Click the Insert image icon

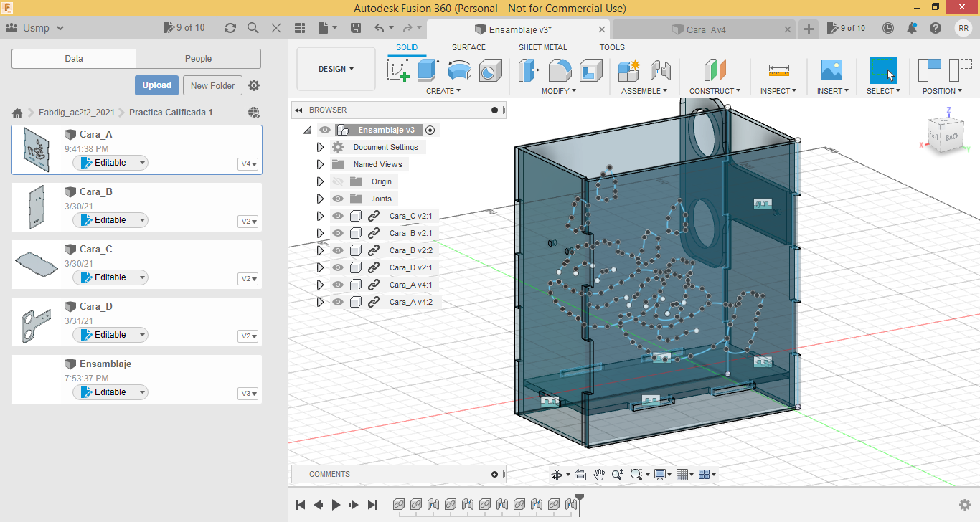[831, 70]
